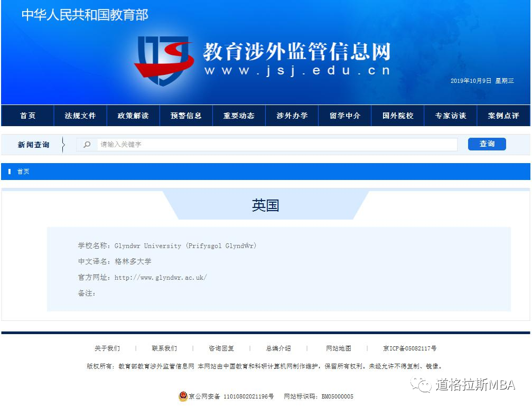
Task: Click the 教育涉外监管信息网 site title
Action: (x=296, y=52)
